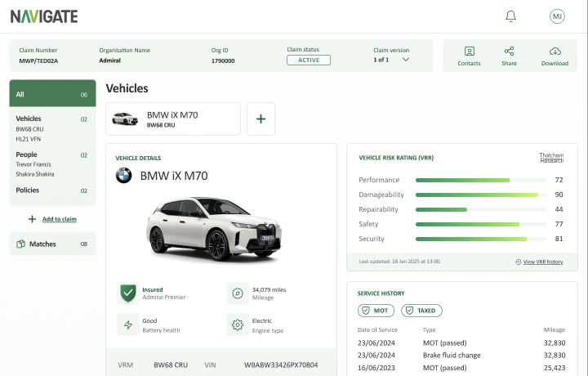This screenshot has width=588, height=376.
Task: Click the shield icon on the MOT badge
Action: pyautogui.click(x=365, y=311)
